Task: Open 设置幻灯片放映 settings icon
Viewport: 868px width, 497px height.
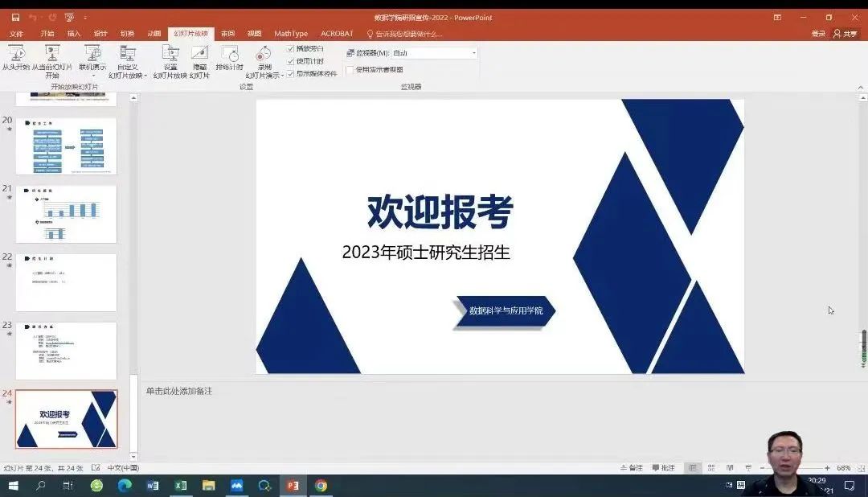Action: pos(170,54)
